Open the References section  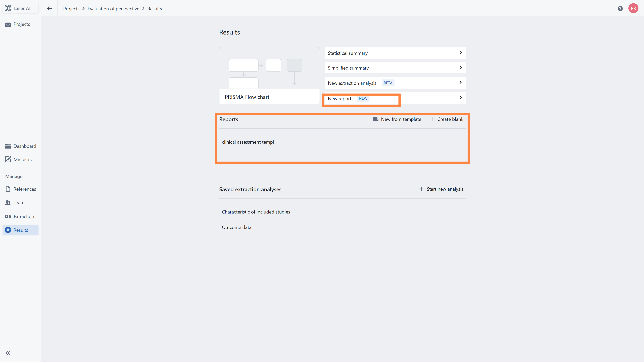24,189
